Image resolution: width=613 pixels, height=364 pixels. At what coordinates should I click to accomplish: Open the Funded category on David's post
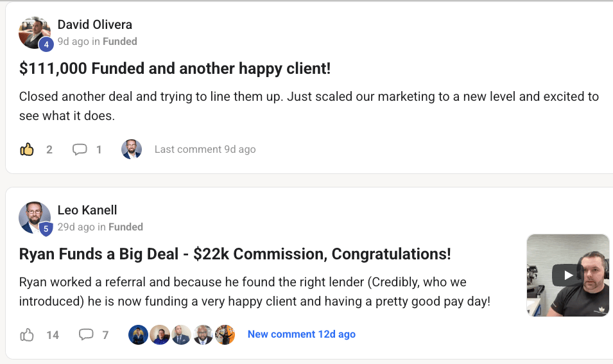coord(120,41)
